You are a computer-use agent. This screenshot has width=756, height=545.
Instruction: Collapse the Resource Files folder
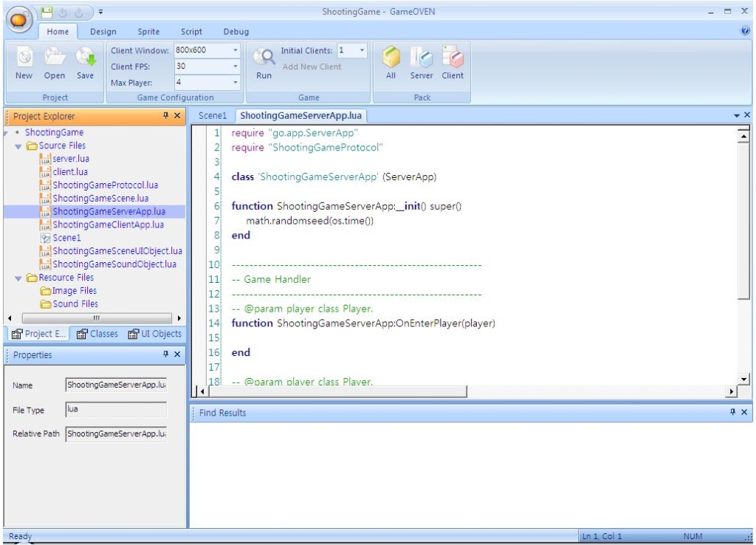[18, 278]
